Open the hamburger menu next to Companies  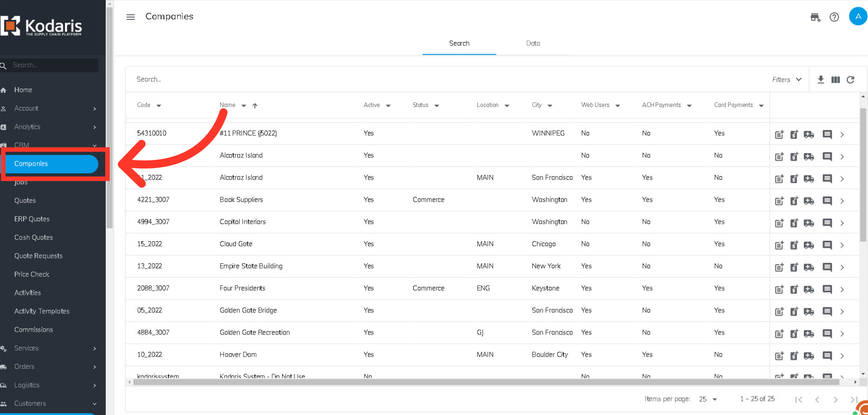[x=131, y=17]
